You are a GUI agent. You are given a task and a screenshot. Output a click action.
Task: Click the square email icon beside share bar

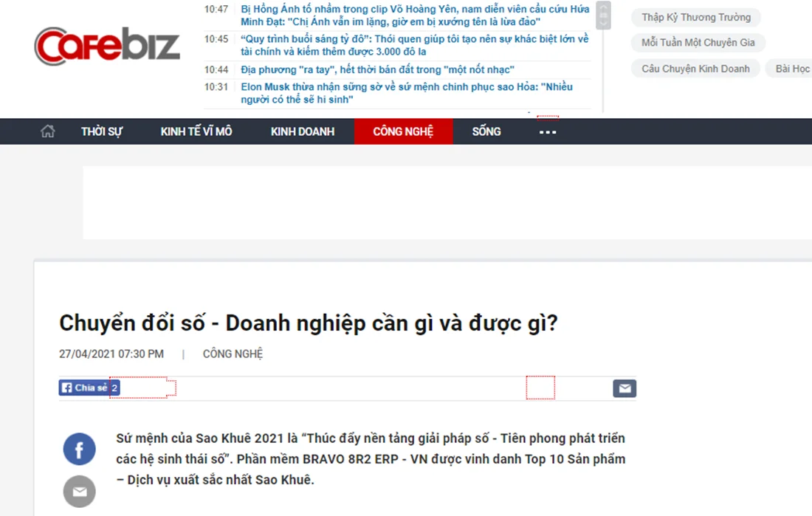click(624, 388)
